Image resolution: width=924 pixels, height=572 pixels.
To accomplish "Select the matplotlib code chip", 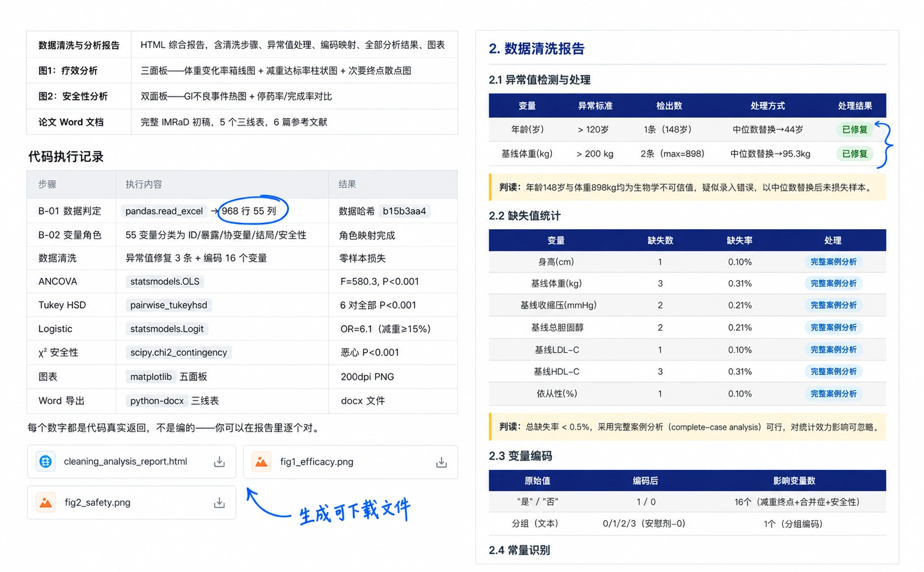I will [151, 376].
